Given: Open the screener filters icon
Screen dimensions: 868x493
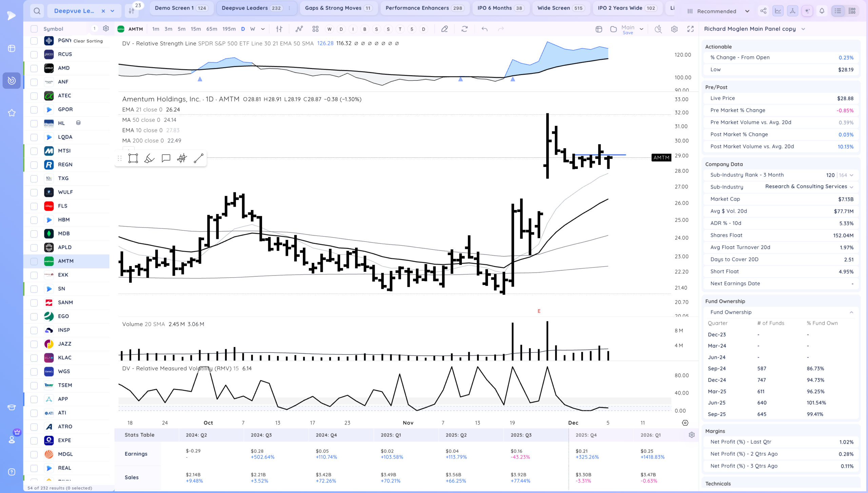Looking at the screenshot, I should 132,11.
